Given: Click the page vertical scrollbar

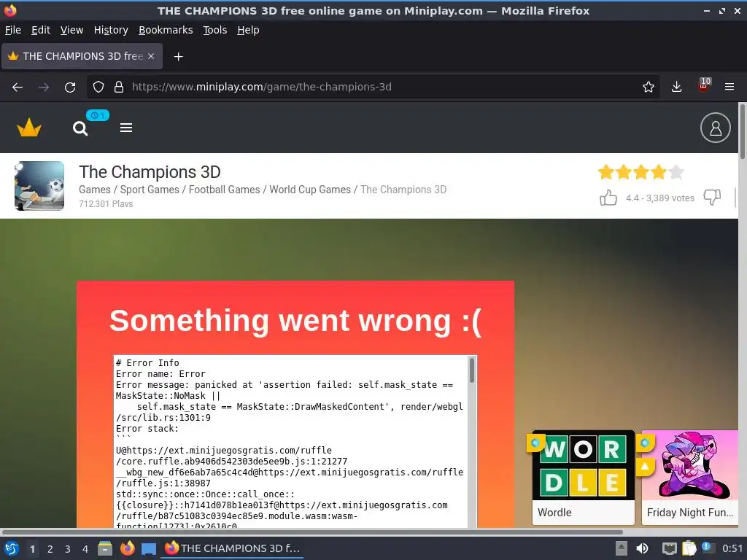Looking at the screenshot, I should point(742,131).
